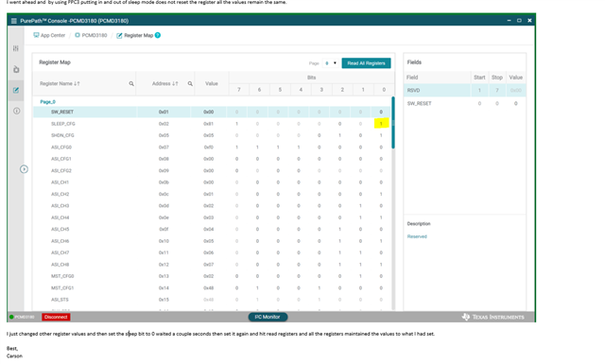Click the Value column header in Register Map
Screen dimensions: 605x364
click(x=212, y=84)
